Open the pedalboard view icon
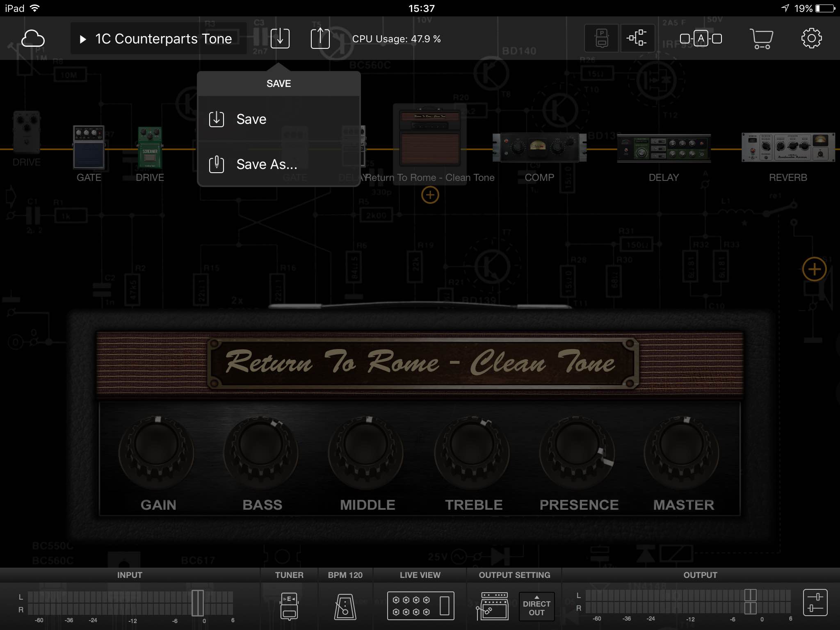840x630 pixels. point(601,39)
